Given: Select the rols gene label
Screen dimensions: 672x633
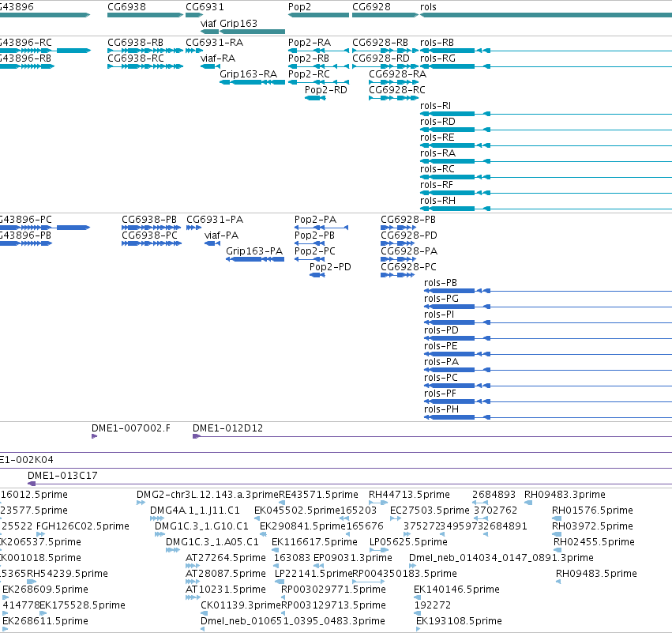Looking at the screenshot, I should click(428, 7).
